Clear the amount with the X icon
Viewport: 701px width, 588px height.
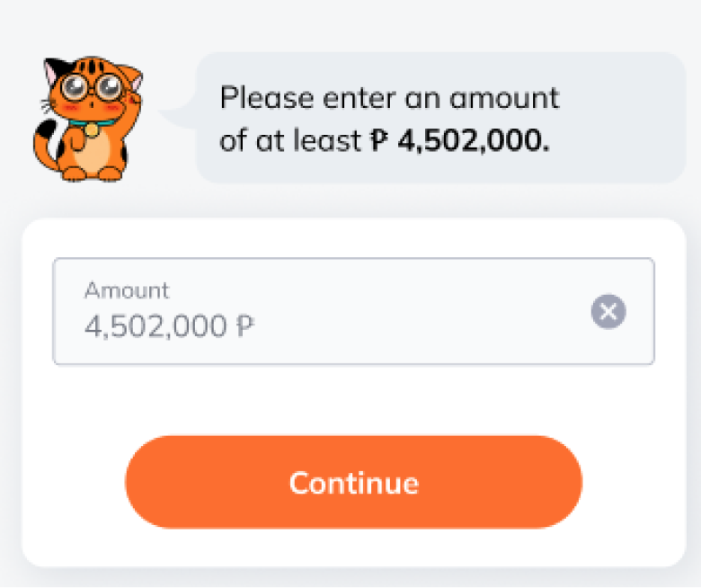pyautogui.click(x=608, y=311)
